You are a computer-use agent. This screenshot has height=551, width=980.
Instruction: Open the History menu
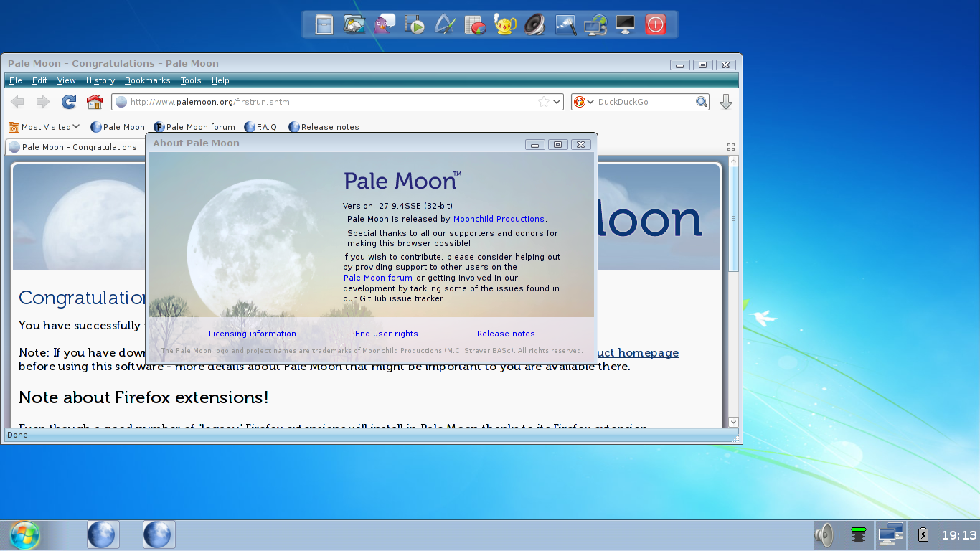pyautogui.click(x=100, y=80)
